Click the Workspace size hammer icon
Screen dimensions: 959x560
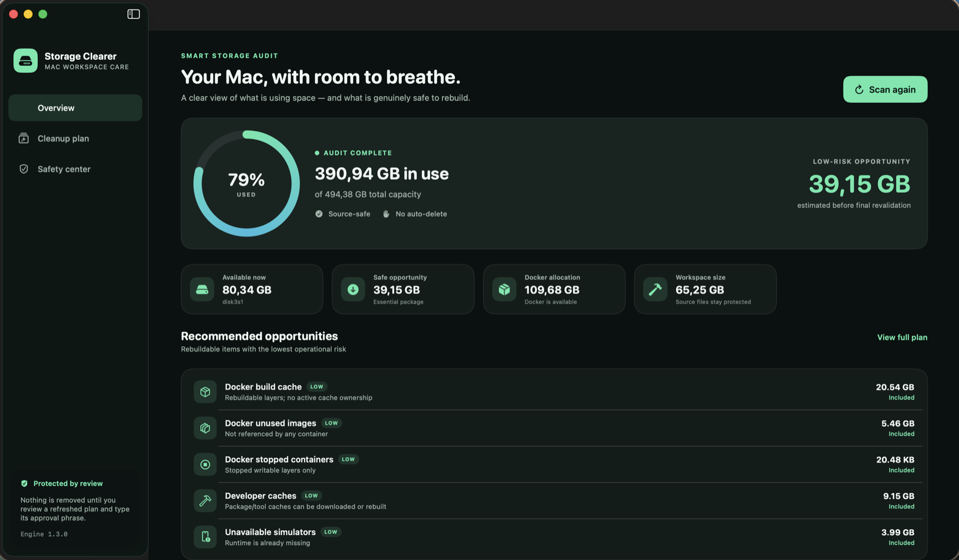point(655,289)
